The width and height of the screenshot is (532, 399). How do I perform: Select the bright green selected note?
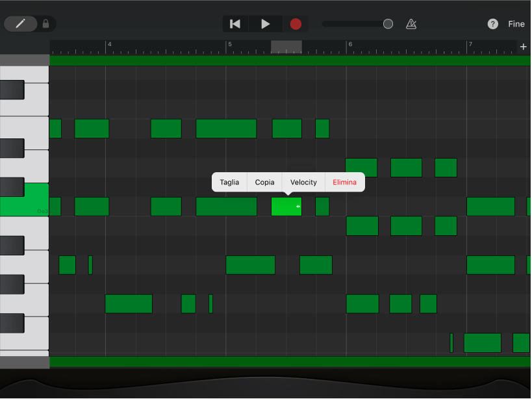coord(286,207)
